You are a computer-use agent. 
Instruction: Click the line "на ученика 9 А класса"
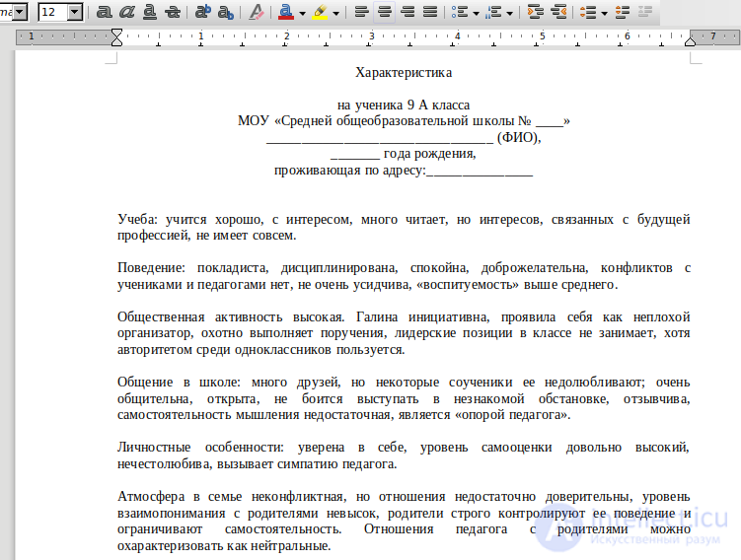point(404,105)
